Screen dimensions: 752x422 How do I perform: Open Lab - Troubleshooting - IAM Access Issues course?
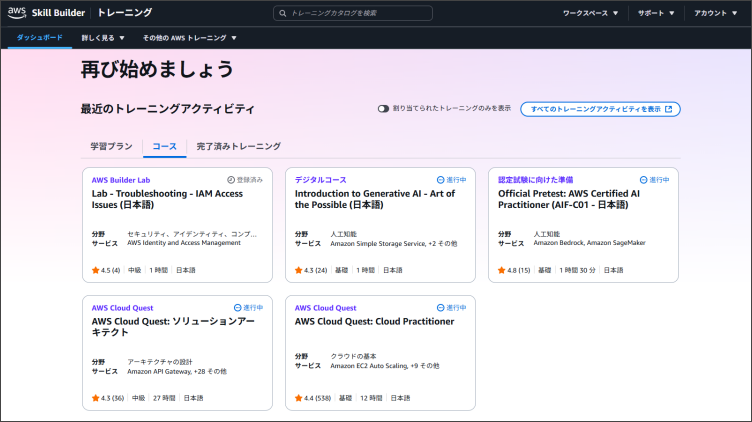pyautogui.click(x=167, y=199)
